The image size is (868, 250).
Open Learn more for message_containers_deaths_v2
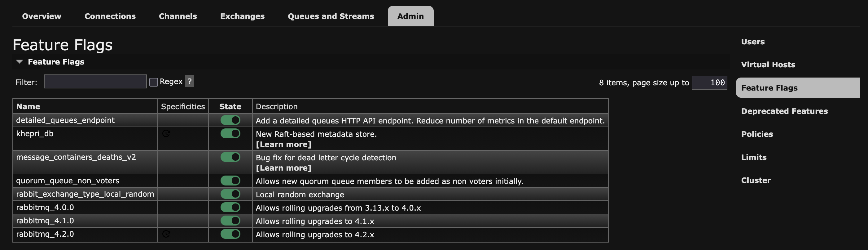[283, 168]
